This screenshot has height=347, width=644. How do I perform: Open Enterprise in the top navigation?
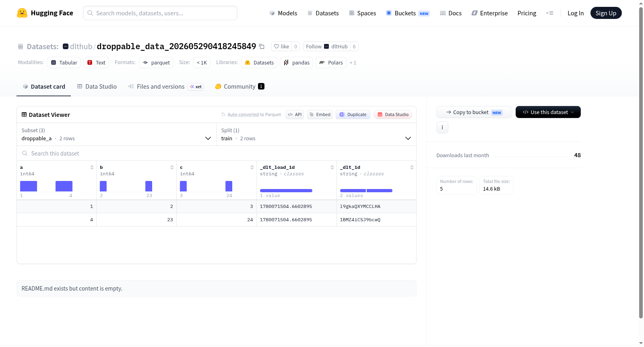click(x=489, y=13)
